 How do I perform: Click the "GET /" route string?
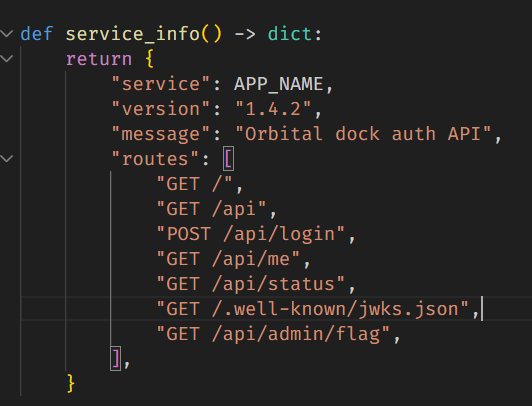click(194, 184)
